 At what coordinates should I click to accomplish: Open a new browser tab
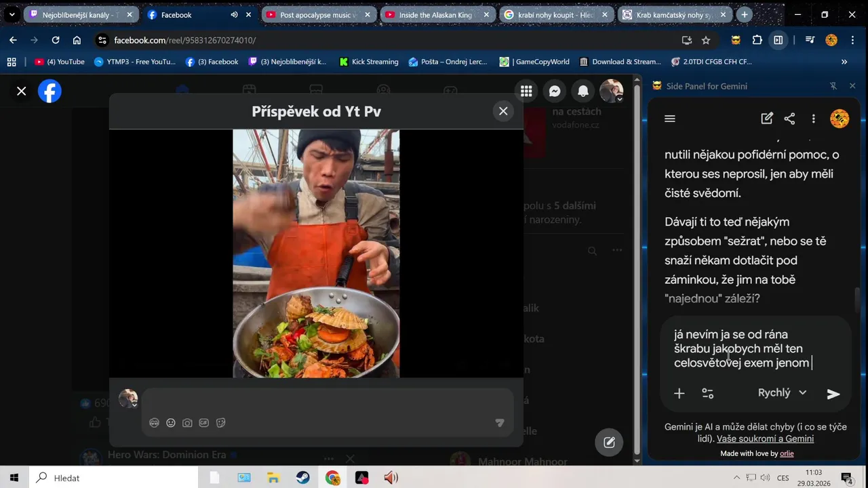coord(745,14)
